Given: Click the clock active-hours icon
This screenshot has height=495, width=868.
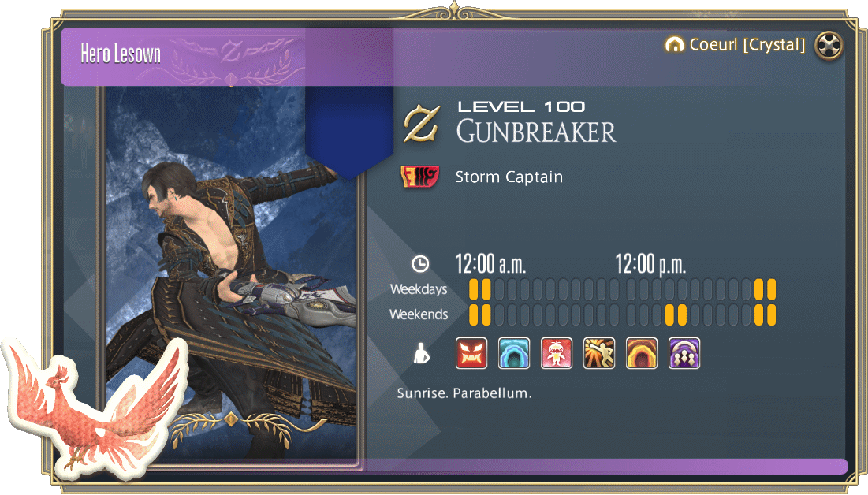Looking at the screenshot, I should click(x=420, y=263).
